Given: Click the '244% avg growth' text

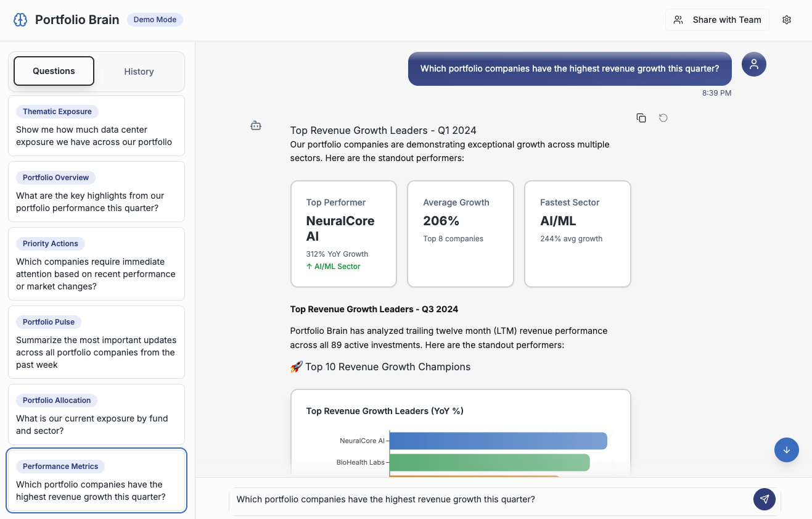Looking at the screenshot, I should pos(572,239).
